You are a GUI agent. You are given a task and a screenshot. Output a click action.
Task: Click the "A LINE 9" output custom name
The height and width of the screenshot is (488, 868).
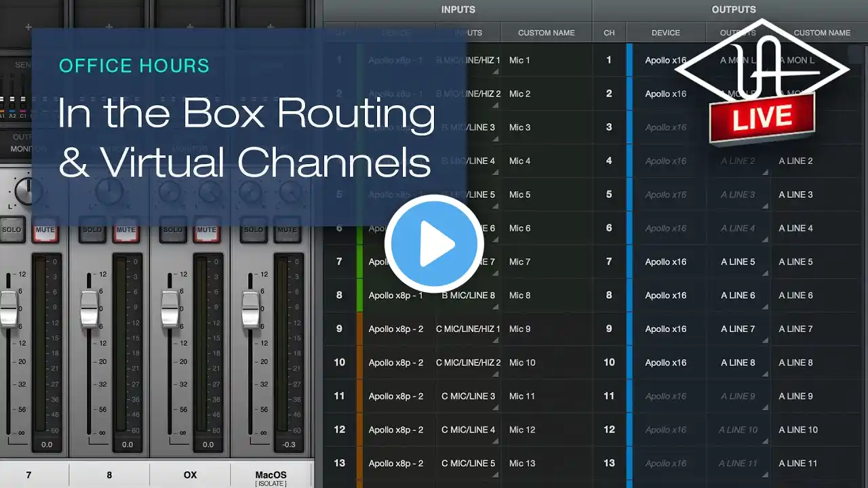click(x=796, y=396)
